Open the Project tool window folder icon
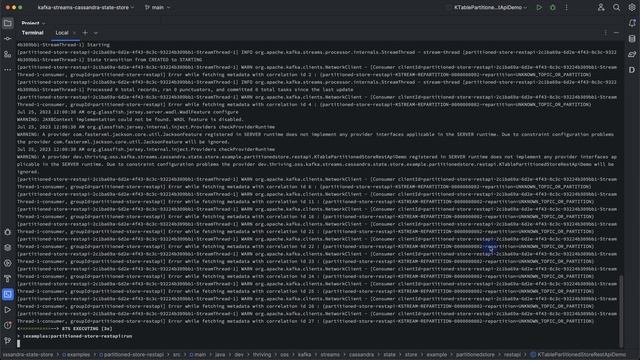 pos(8,23)
